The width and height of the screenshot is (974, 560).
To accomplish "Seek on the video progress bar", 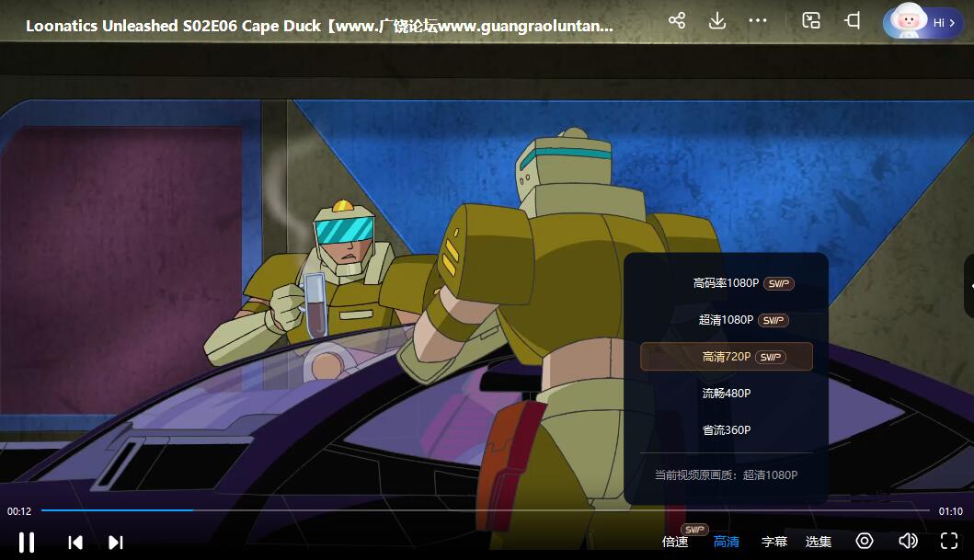I will click(x=485, y=510).
